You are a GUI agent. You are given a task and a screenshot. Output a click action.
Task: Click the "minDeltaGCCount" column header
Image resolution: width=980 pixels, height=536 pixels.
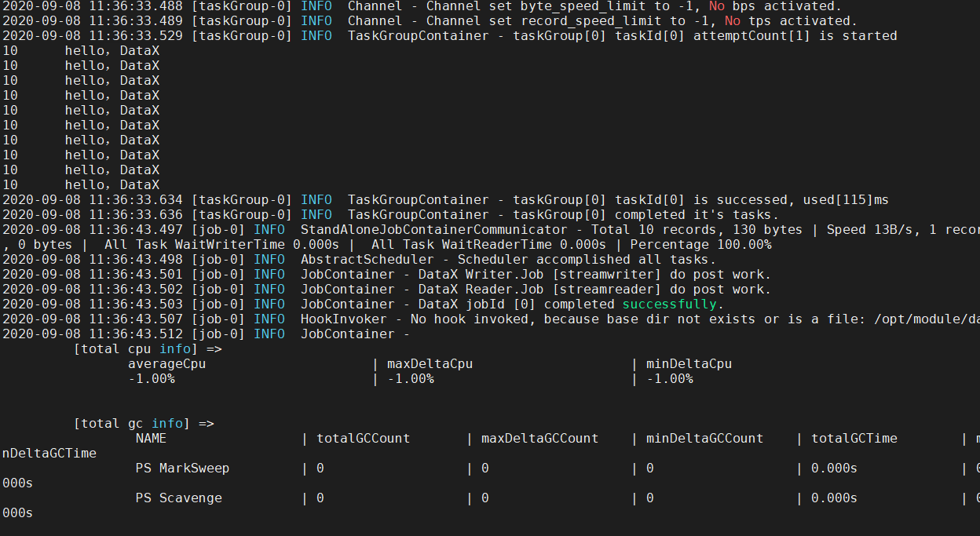click(x=704, y=439)
